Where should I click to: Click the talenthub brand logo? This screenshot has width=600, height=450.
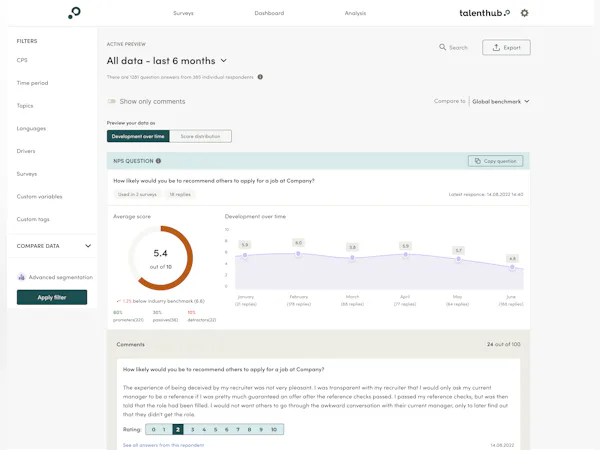pyautogui.click(x=484, y=13)
